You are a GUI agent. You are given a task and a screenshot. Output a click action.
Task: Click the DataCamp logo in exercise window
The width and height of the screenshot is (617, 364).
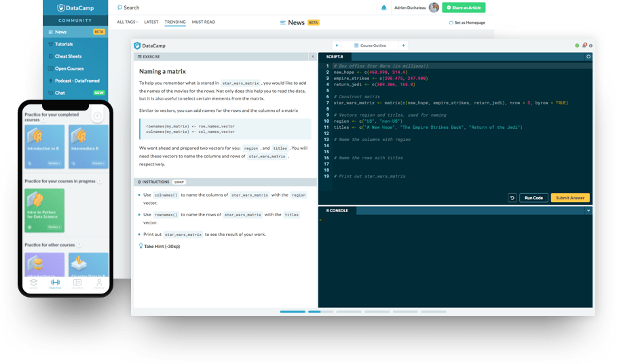point(149,45)
